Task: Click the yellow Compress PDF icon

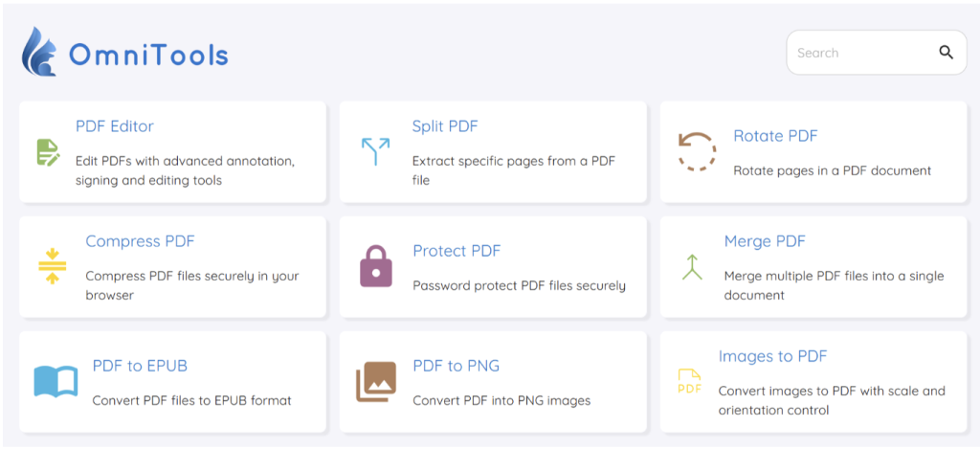Action: (x=53, y=266)
